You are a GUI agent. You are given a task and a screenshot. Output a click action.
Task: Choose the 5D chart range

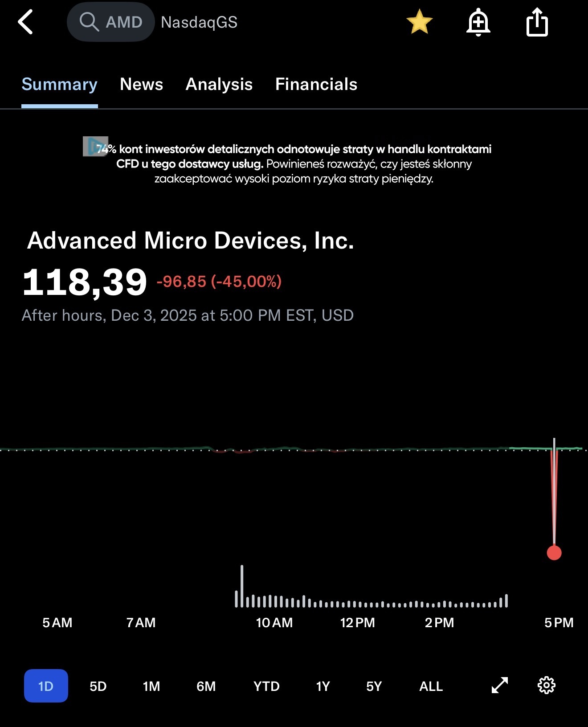[98, 686]
